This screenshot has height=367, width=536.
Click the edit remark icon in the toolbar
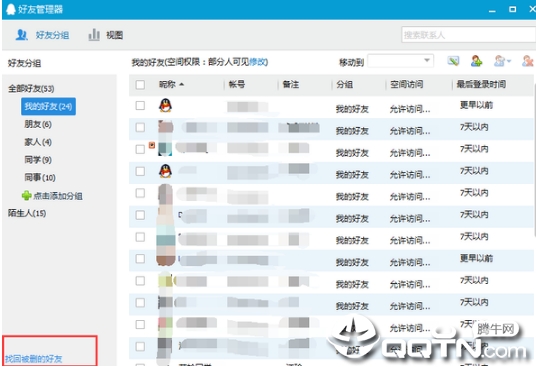click(453, 61)
